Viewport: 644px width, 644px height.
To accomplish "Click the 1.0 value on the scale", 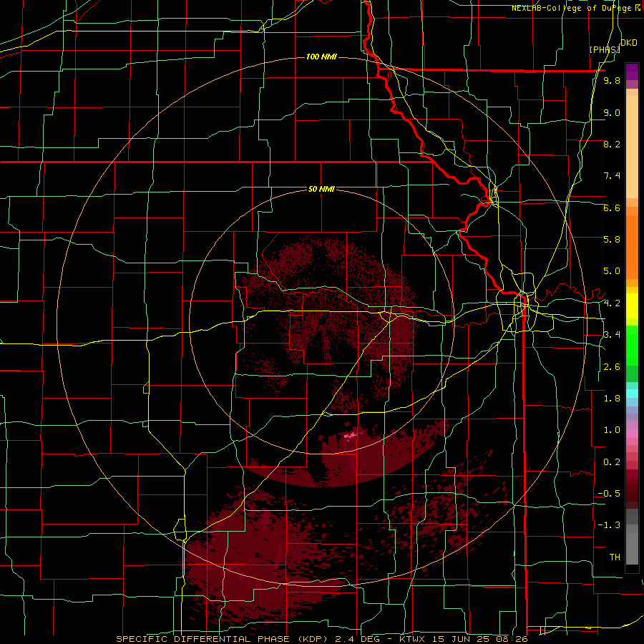I will click(x=612, y=430).
